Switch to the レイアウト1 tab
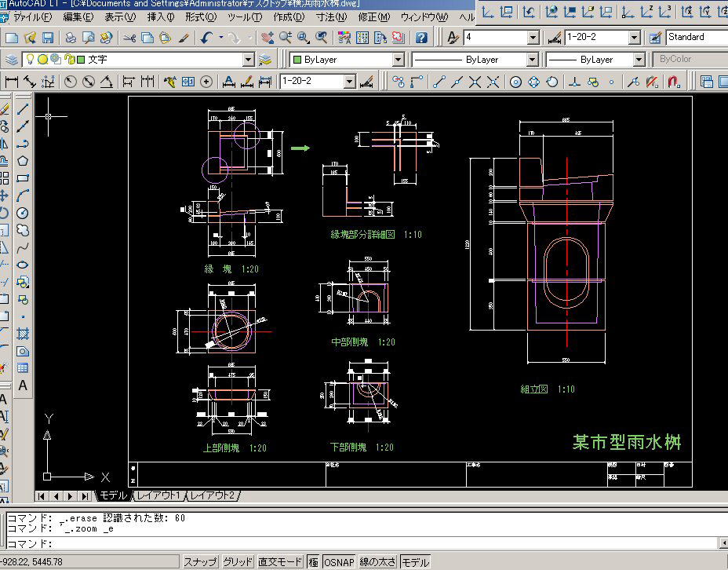Image resolution: width=728 pixels, height=570 pixels. (x=158, y=495)
